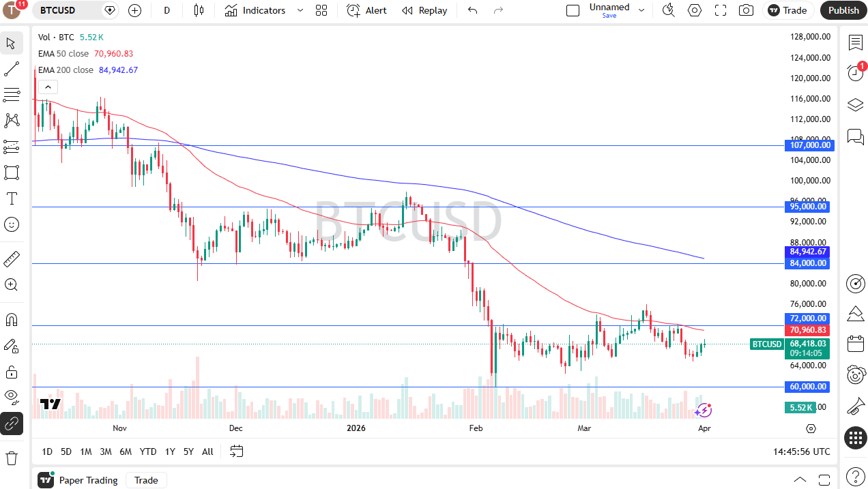Image resolution: width=868 pixels, height=489 pixels.
Task: Open the Economic Calendar sidebar icon
Action: (856, 343)
